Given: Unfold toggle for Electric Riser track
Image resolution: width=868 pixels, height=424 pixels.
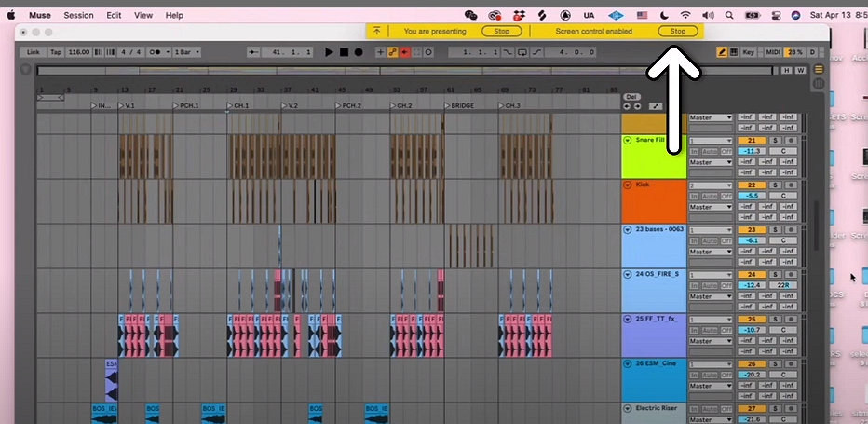Looking at the screenshot, I should 627,409.
